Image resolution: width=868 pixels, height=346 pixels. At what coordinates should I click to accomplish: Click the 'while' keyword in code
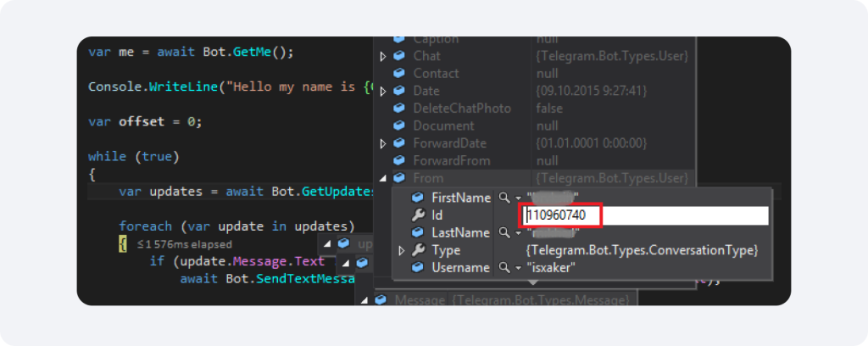107,157
